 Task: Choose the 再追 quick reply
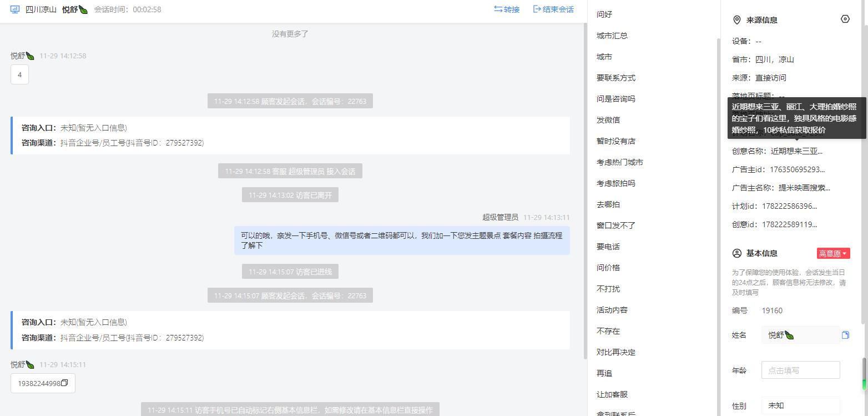(604, 373)
